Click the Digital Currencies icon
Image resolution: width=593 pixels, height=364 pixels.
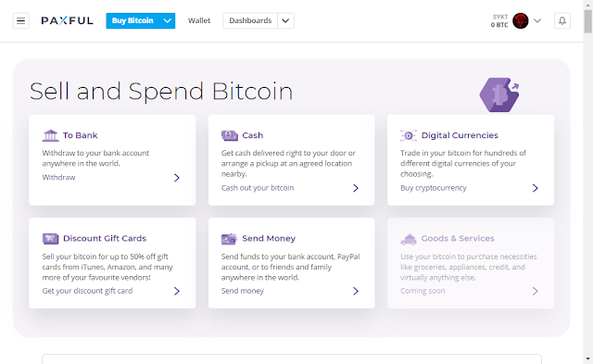[409, 135]
